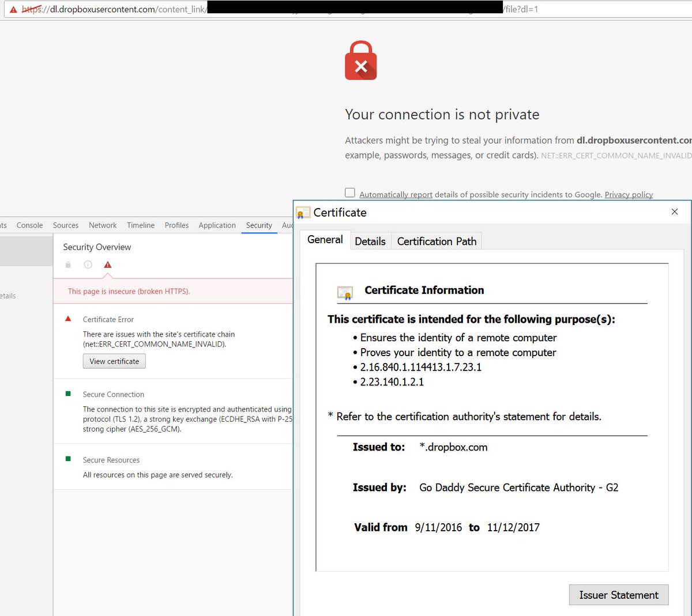
Task: Click bold dl.dropboxusercontent.com in warning text
Action: (x=634, y=140)
